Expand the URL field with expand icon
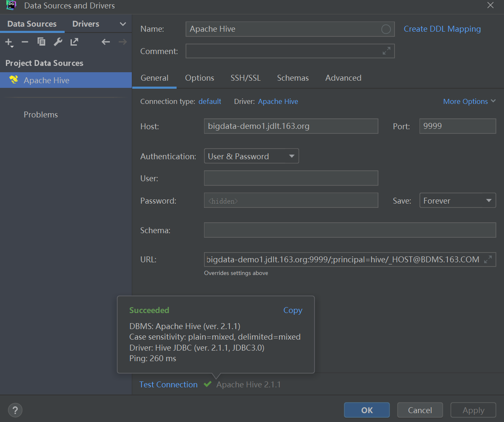 point(488,259)
